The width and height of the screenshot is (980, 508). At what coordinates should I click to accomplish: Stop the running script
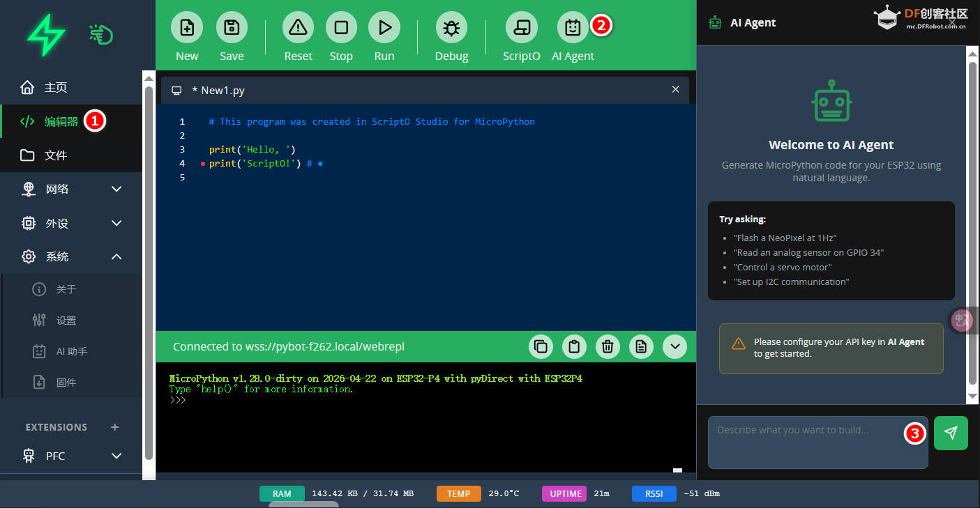[x=341, y=28]
